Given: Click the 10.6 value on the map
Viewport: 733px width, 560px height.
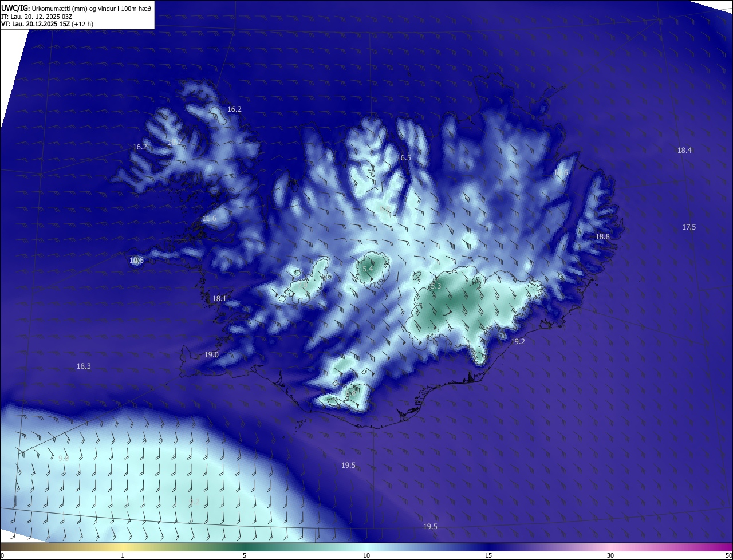Looking at the screenshot, I should pyautogui.click(x=136, y=261).
